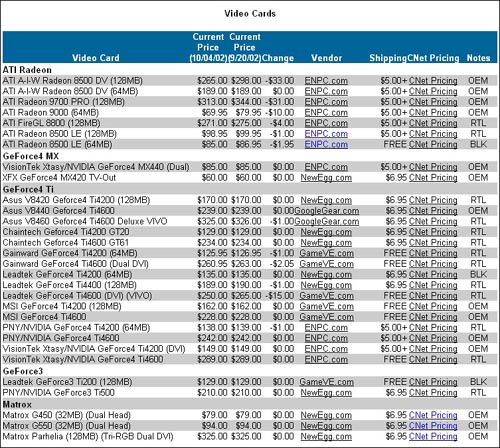Click the Video Card column header
This screenshot has height=448, width=500.
click(96, 58)
